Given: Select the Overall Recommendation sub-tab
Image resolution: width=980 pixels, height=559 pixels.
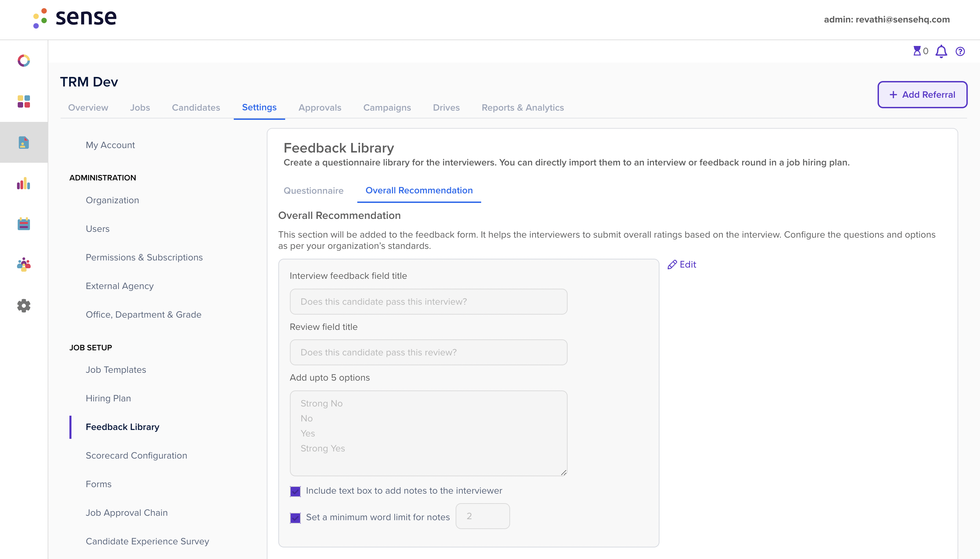Looking at the screenshot, I should [x=419, y=190].
